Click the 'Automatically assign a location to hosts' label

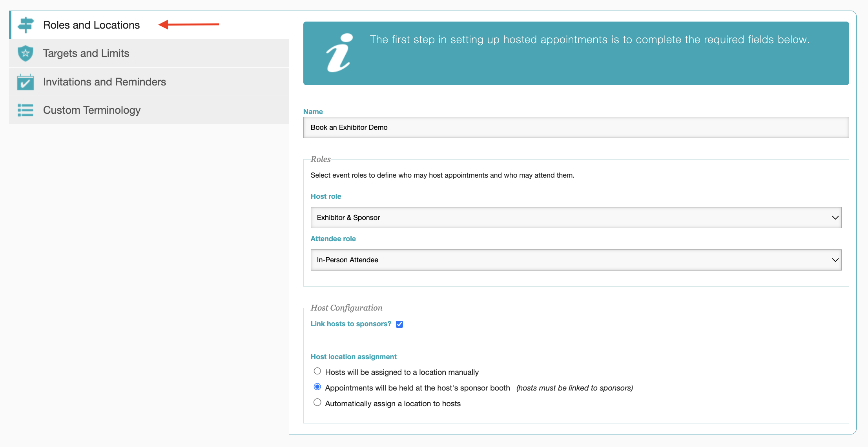393,403
